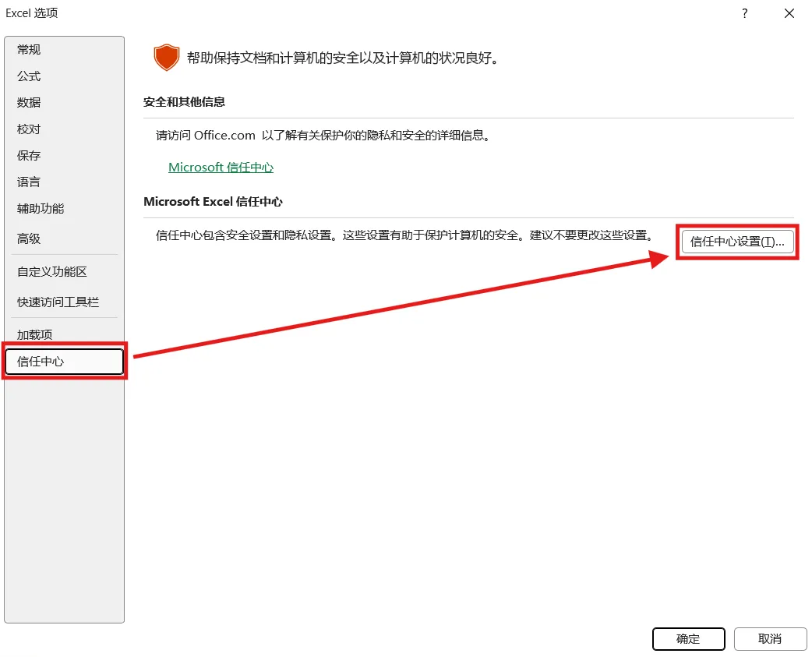The width and height of the screenshot is (812, 657).
Task: Confirm with the 确定 button
Action: point(688,639)
